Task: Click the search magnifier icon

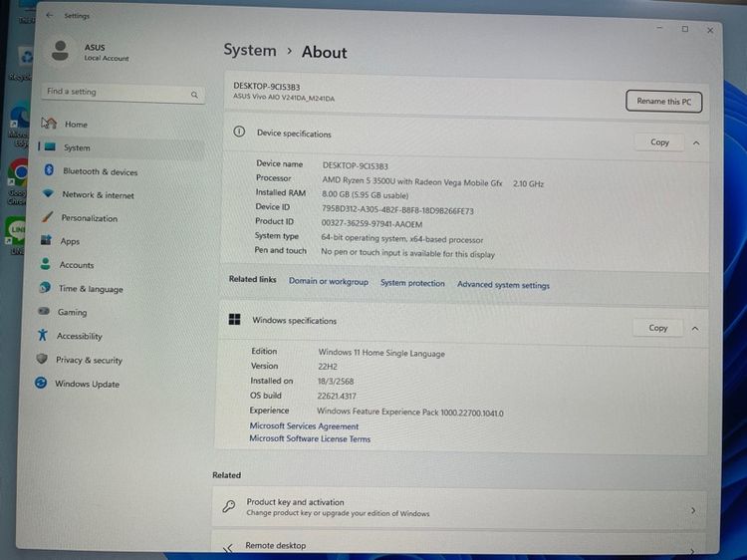Action: point(194,95)
